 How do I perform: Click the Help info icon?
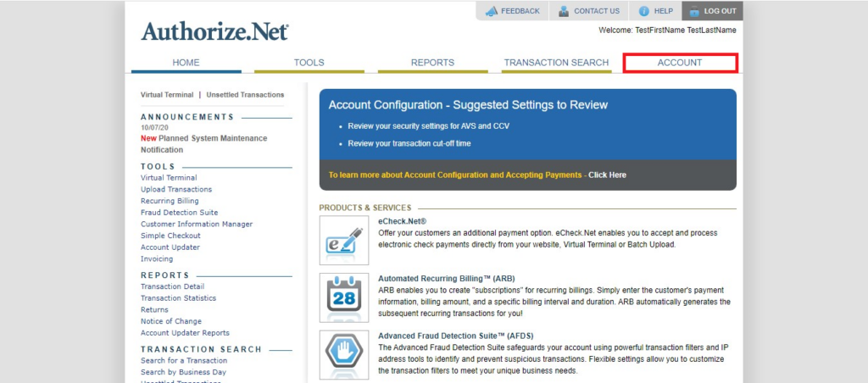point(644,11)
